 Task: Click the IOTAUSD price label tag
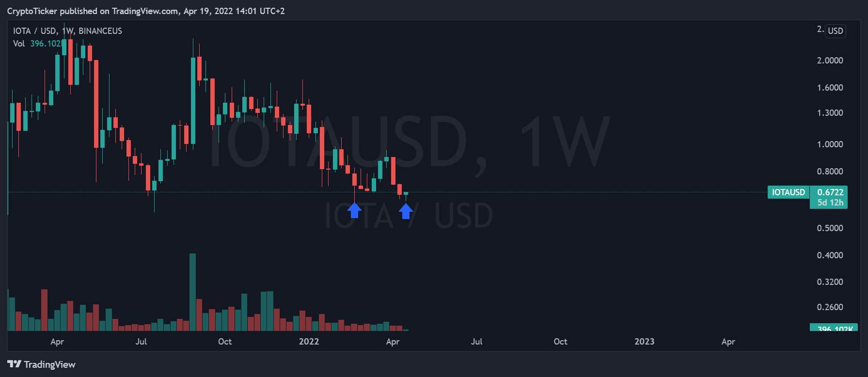pos(788,192)
